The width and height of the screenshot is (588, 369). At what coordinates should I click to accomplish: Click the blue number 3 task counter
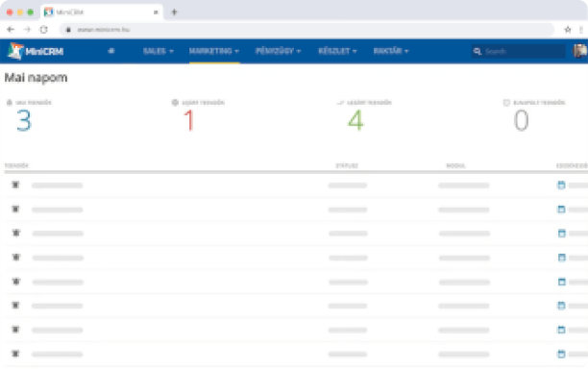(x=24, y=121)
